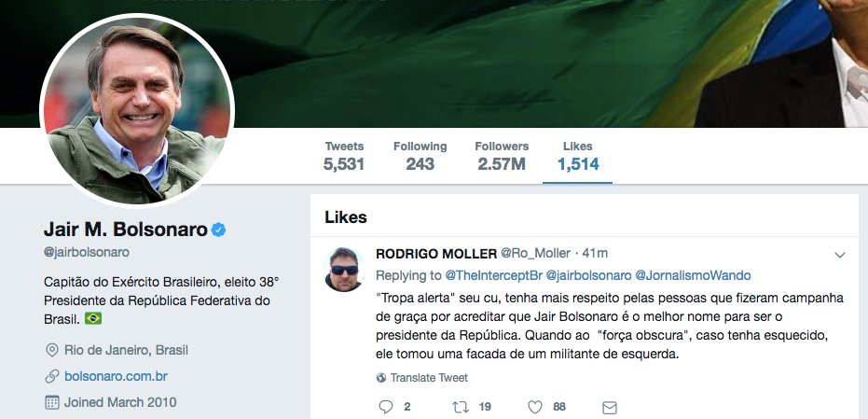Open the bolsonaro.com.br website link
Image resolution: width=868 pixels, height=419 pixels.
[x=116, y=377]
